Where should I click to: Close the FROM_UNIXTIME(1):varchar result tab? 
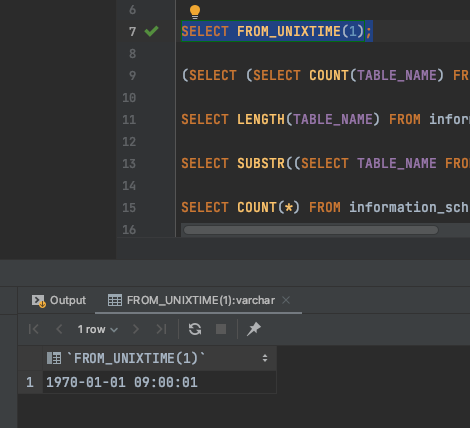click(286, 300)
